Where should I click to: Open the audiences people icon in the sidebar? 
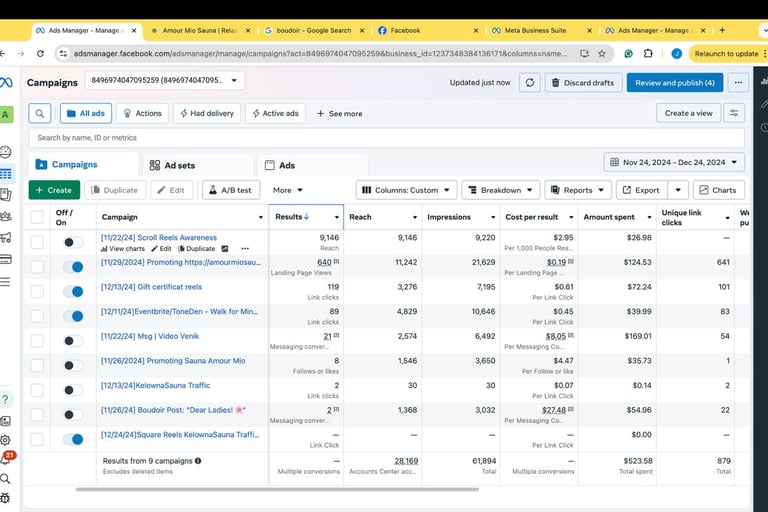(x=5, y=216)
